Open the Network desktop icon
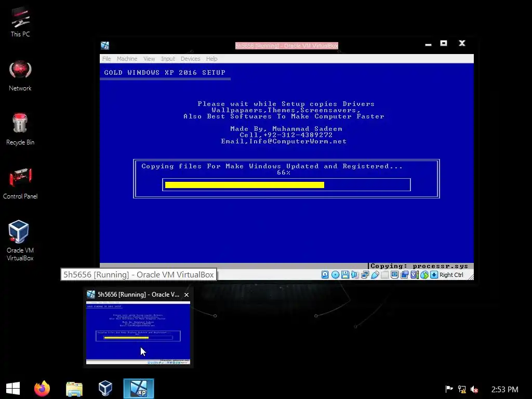 point(20,76)
